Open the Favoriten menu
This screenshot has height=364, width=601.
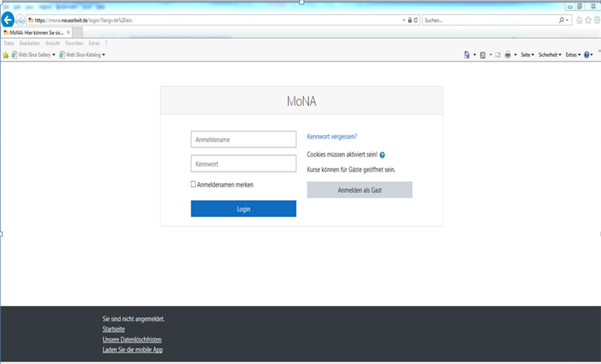pos(74,43)
